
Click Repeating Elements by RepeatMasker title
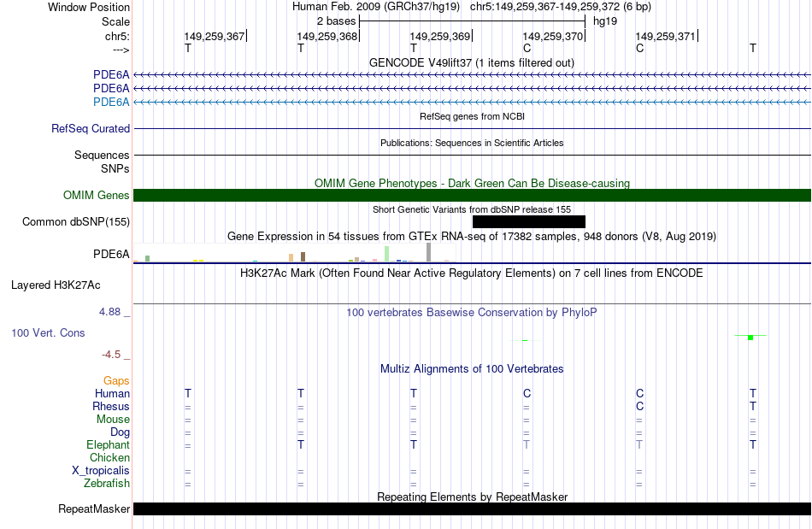coord(472,497)
